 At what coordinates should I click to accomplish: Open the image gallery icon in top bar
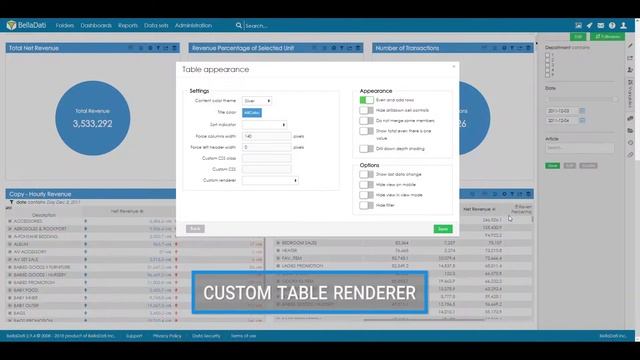pos(578,25)
